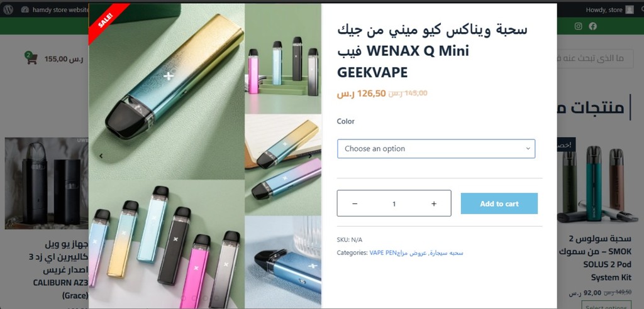Viewport: 644px width, 309px height.
Task: Open hamdy store website menu
Action: [x=60, y=10]
